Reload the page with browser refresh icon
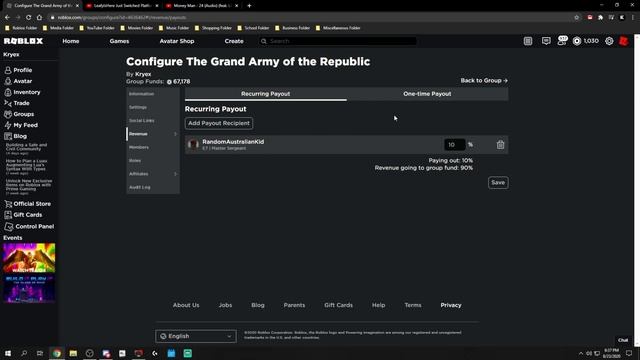Screen dimensions: 640x360 pyautogui.click(x=28, y=18)
